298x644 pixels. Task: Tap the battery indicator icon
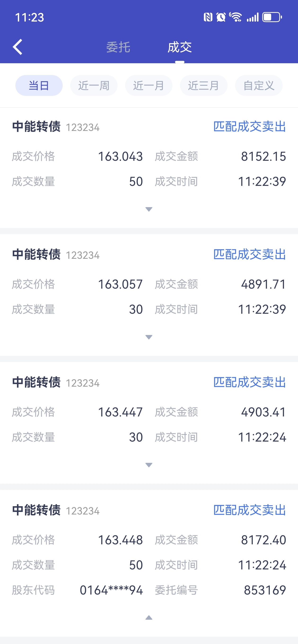point(272,17)
